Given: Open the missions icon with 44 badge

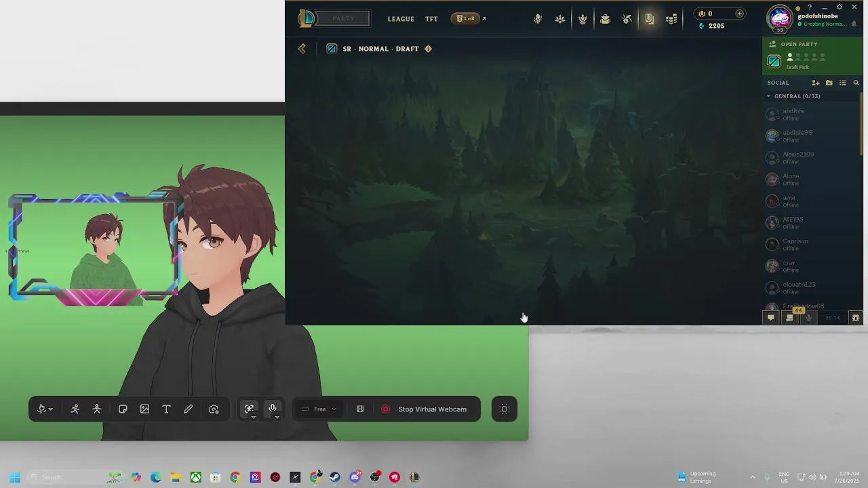Looking at the screenshot, I should click(789, 317).
